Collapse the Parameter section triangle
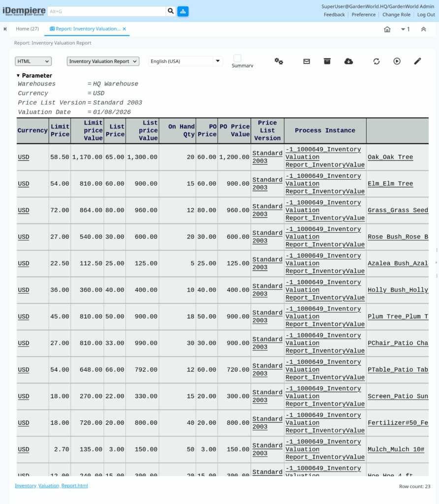 (x=18, y=75)
